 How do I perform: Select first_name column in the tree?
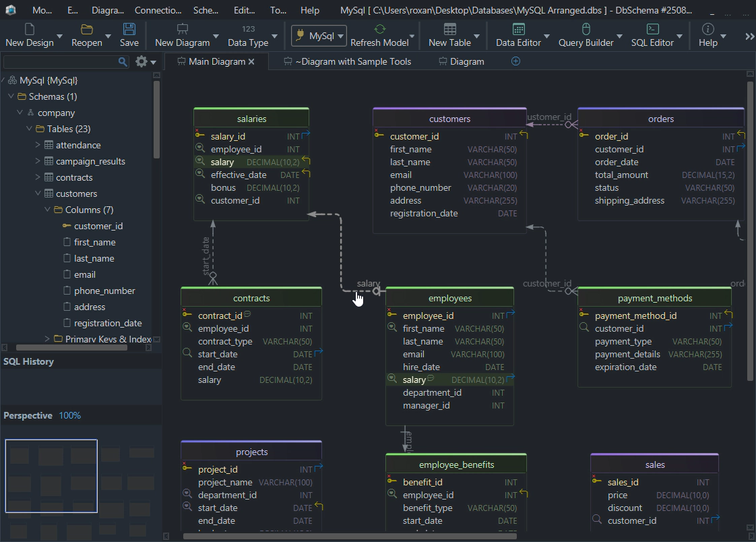[95, 242]
